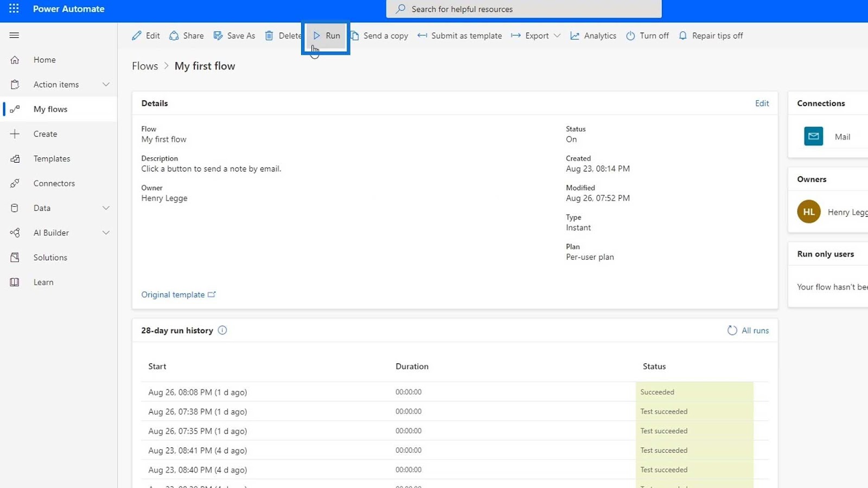Open the Export dropdown chevron
868x488 pixels.
[557, 36]
